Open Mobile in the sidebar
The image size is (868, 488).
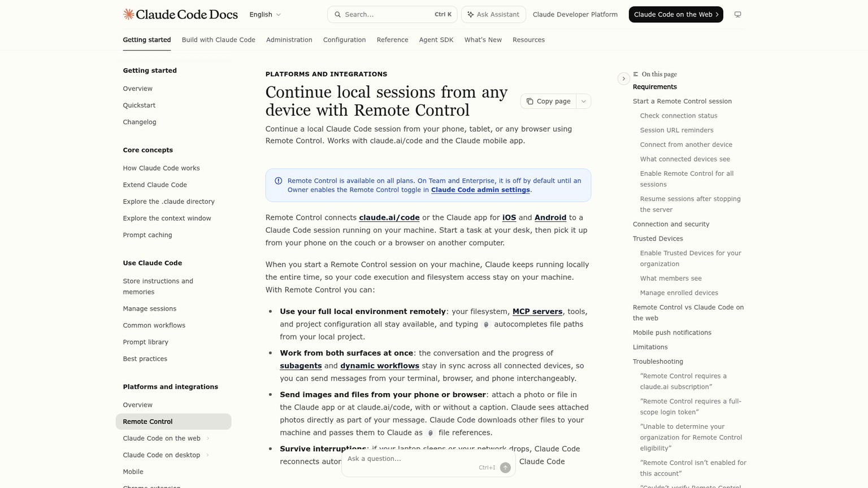pos(133,472)
